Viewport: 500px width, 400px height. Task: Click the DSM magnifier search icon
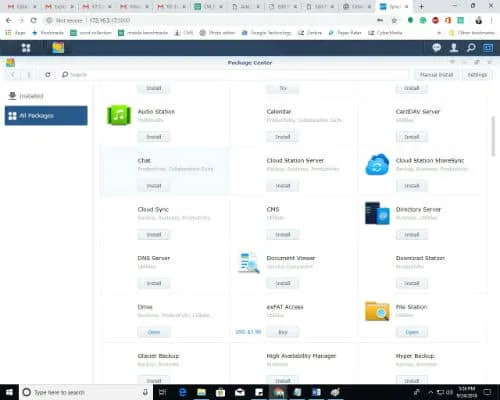(471, 48)
